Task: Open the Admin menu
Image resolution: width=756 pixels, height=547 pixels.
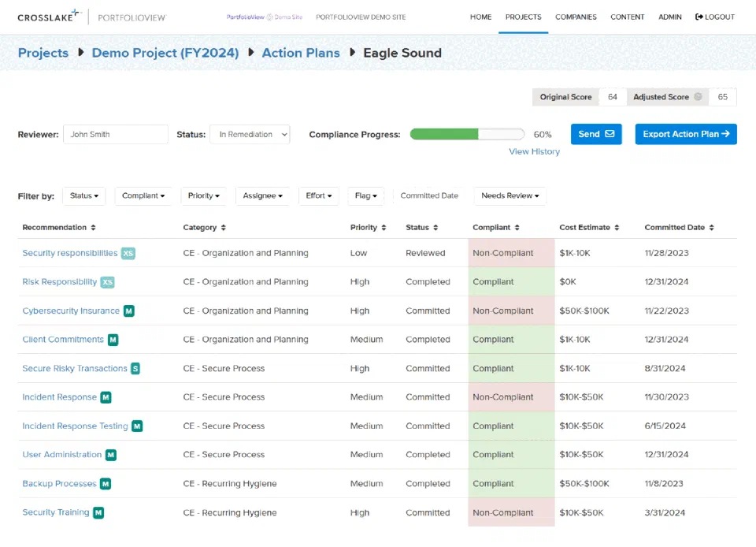Action: (x=669, y=17)
